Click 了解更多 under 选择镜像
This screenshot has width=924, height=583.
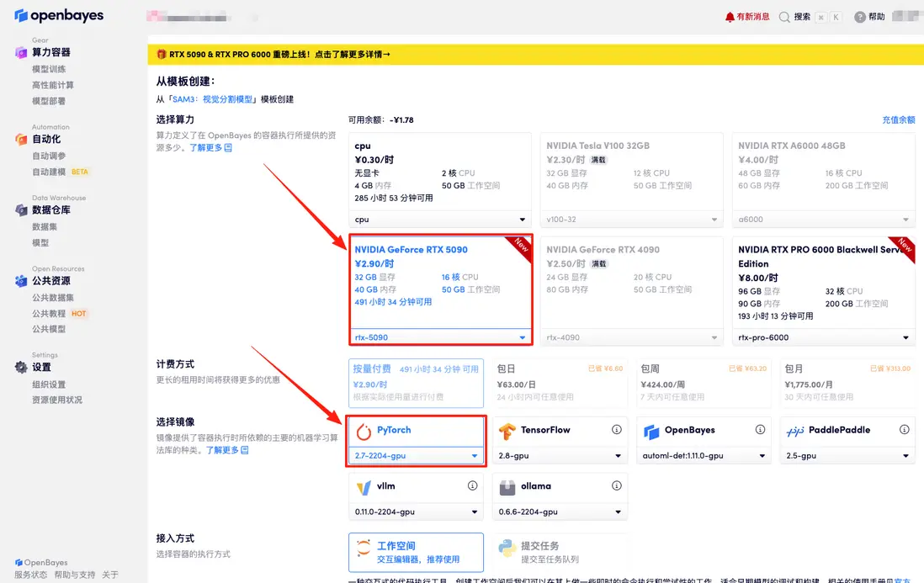pos(227,450)
